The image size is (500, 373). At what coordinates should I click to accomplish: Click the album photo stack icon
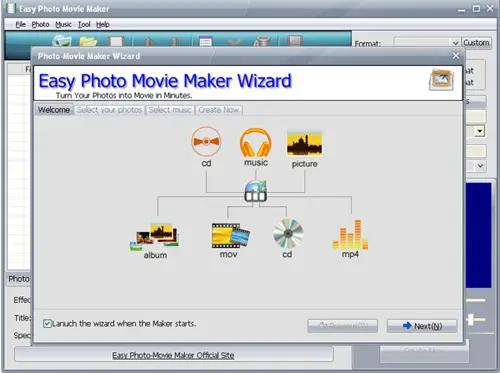155,237
